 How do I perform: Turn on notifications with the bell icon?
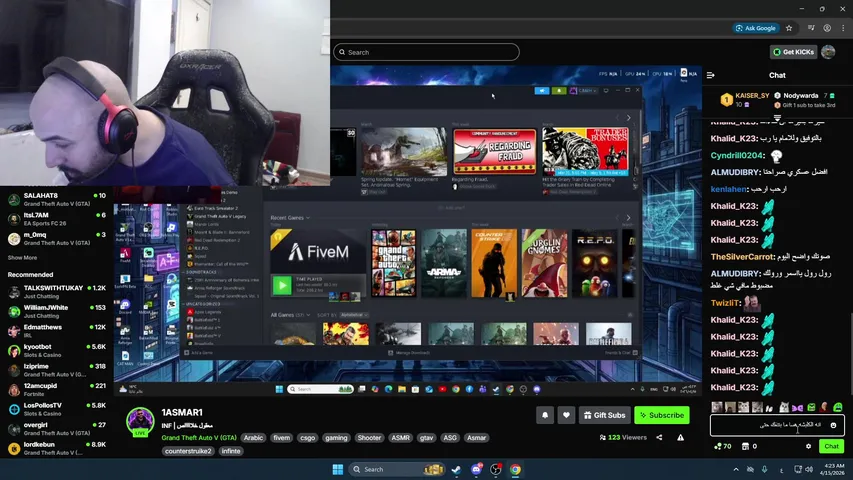click(x=545, y=415)
